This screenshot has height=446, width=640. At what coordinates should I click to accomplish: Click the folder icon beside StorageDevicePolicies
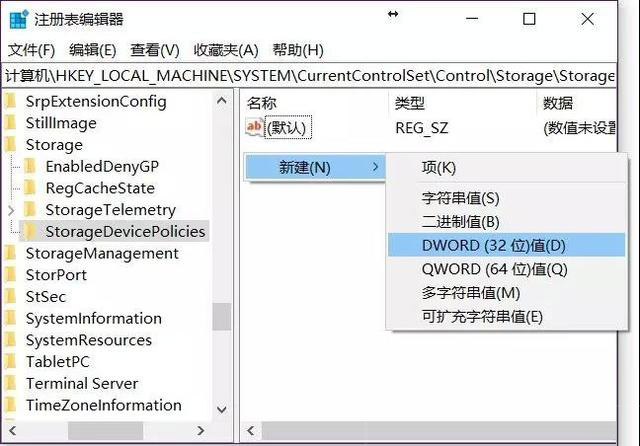[x=30, y=231]
